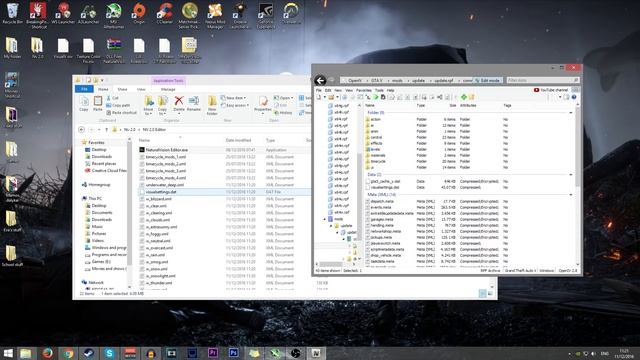Open OpenIV Favorites menu
This screenshot has height=360, width=640.
364,90
